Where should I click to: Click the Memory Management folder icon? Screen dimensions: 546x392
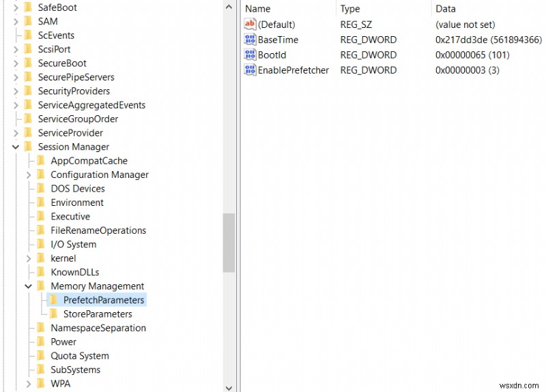tap(41, 286)
